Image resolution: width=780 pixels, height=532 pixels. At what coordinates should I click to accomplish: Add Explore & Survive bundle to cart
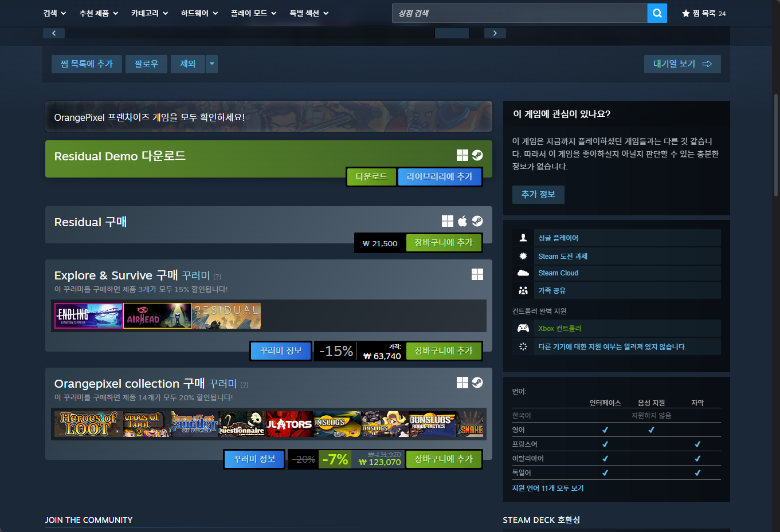[444, 350]
